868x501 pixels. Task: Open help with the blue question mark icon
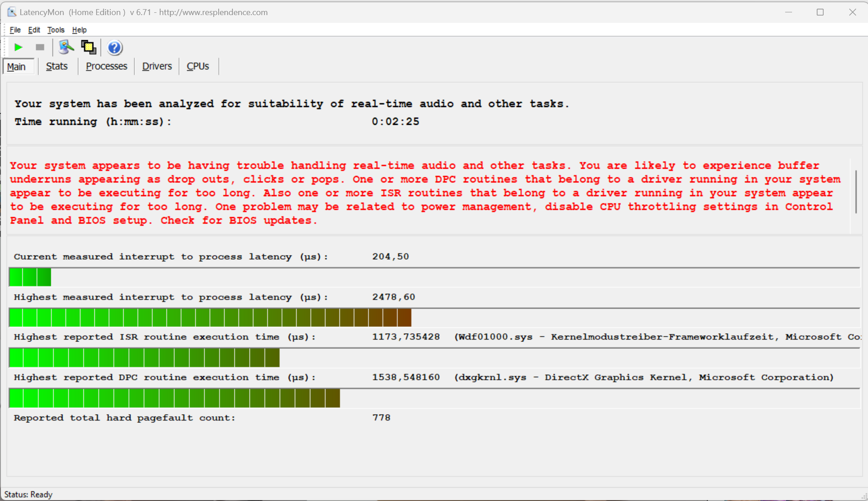point(114,48)
